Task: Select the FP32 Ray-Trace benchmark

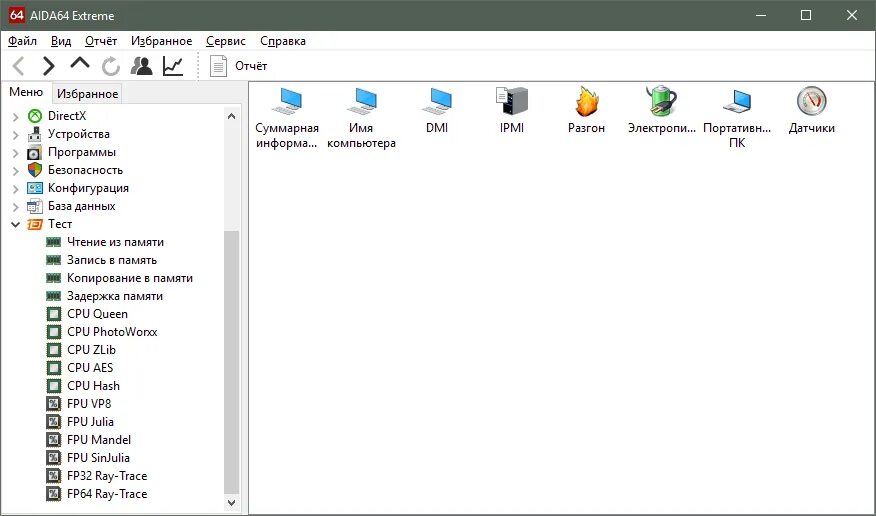Action: click(107, 476)
